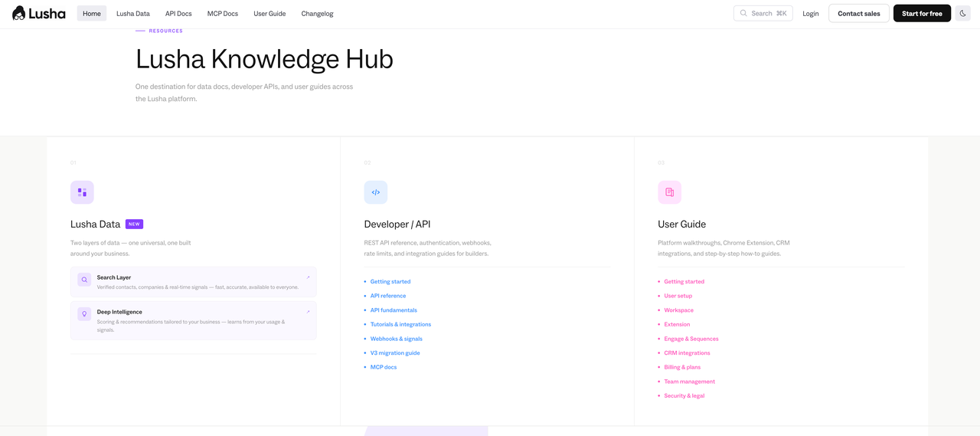This screenshot has height=436, width=980.
Task: Click the Start for free button
Action: point(922,13)
